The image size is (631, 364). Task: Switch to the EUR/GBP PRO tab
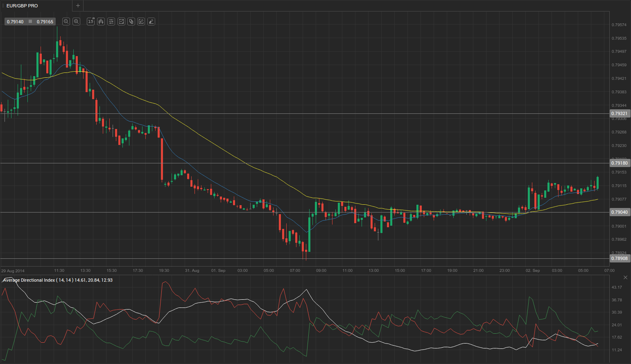tap(22, 6)
